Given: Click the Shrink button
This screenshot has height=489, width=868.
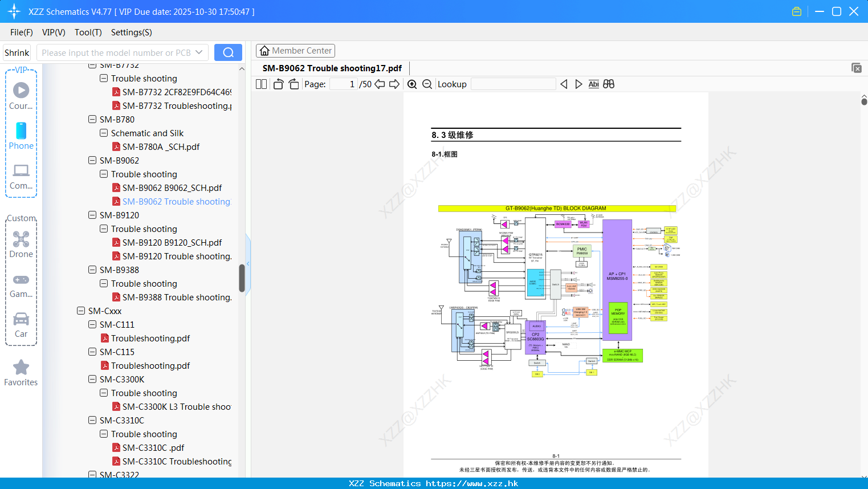Looking at the screenshot, I should [17, 52].
